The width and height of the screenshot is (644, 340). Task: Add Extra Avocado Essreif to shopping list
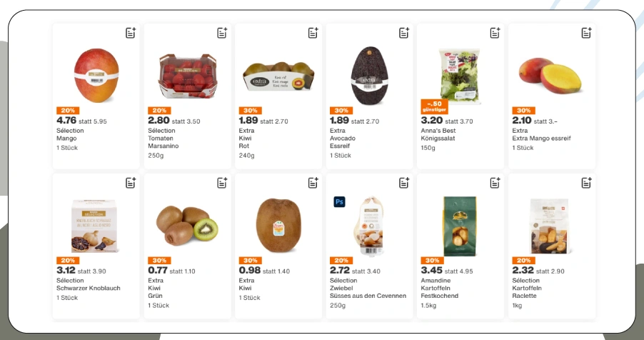(404, 33)
